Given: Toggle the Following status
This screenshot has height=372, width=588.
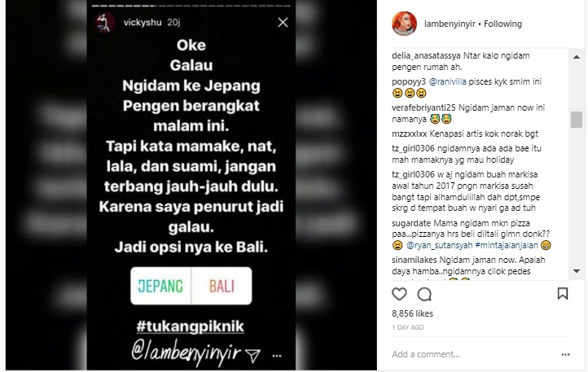Looking at the screenshot, I should coord(502,24).
